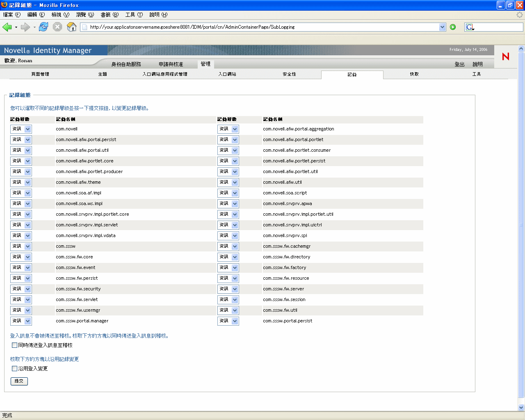The image size is (525, 420).
Task: Switch to the 身份自助服務 tab
Action: (126, 64)
